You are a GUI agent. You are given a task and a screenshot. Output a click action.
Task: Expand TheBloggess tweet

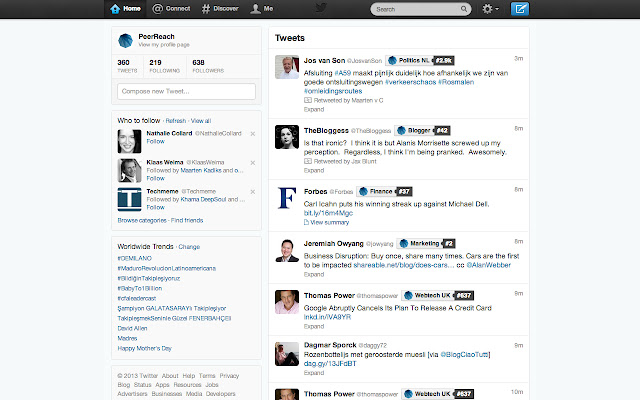(x=314, y=171)
